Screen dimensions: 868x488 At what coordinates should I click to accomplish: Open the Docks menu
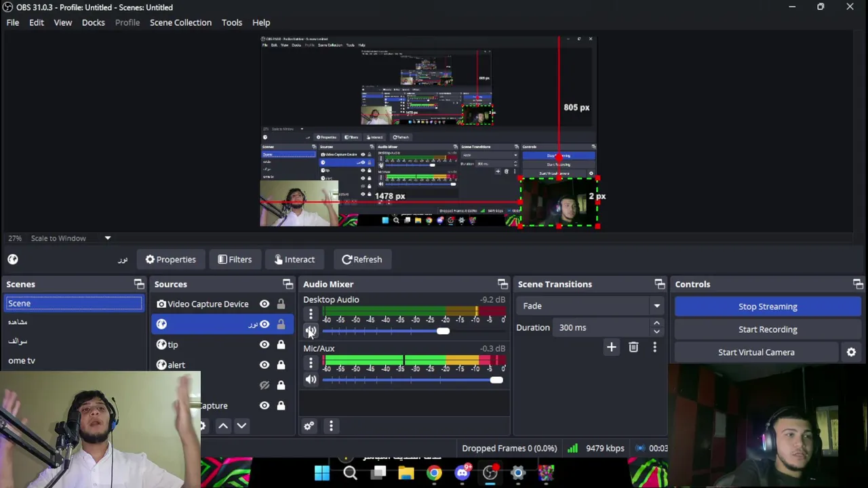coord(94,22)
